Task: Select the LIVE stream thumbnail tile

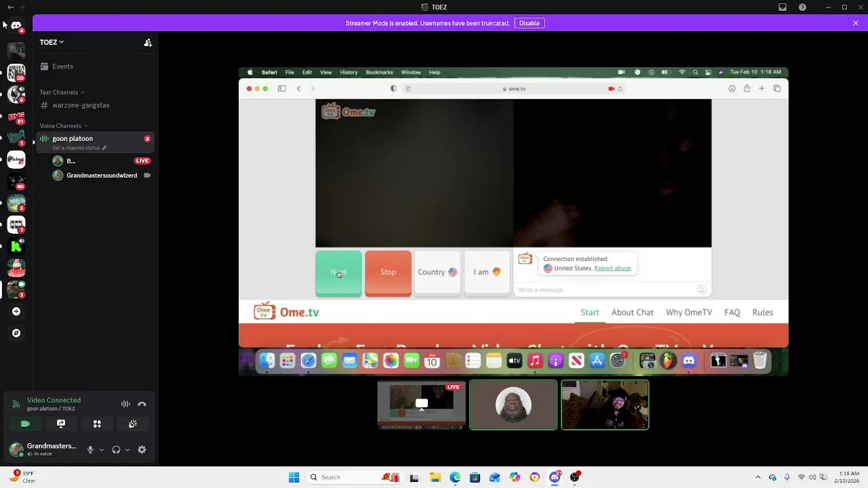Action: (421, 405)
